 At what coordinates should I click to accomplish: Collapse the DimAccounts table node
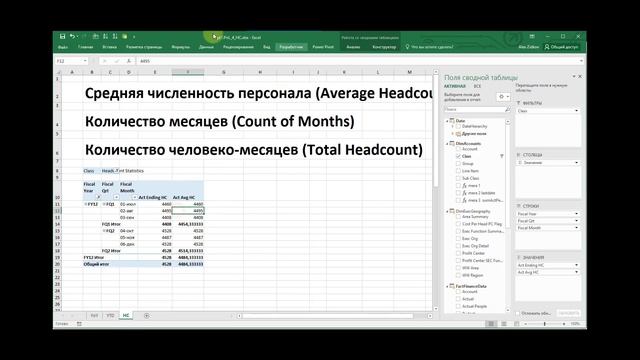(x=447, y=143)
